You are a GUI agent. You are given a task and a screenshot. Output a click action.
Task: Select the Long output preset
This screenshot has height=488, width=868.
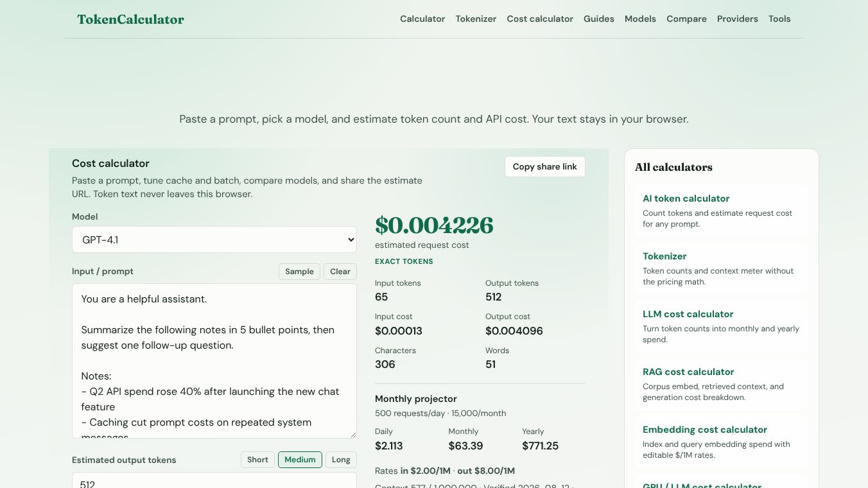[x=341, y=460]
